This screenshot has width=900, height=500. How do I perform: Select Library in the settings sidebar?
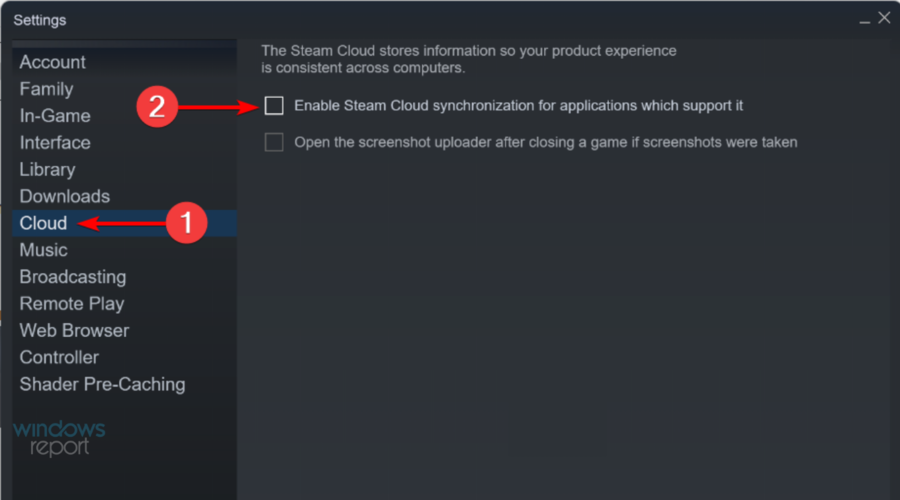[x=47, y=169]
